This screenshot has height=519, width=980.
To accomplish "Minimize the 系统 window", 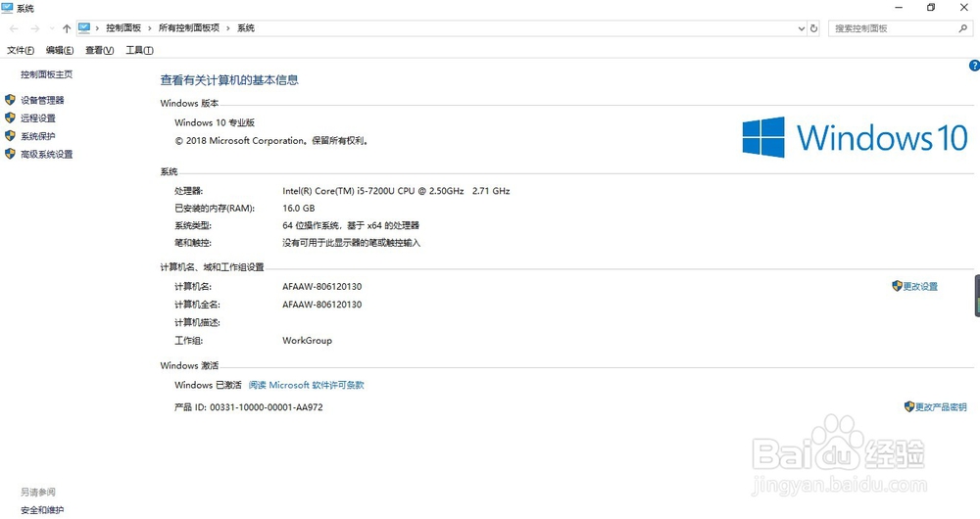I will point(899,8).
